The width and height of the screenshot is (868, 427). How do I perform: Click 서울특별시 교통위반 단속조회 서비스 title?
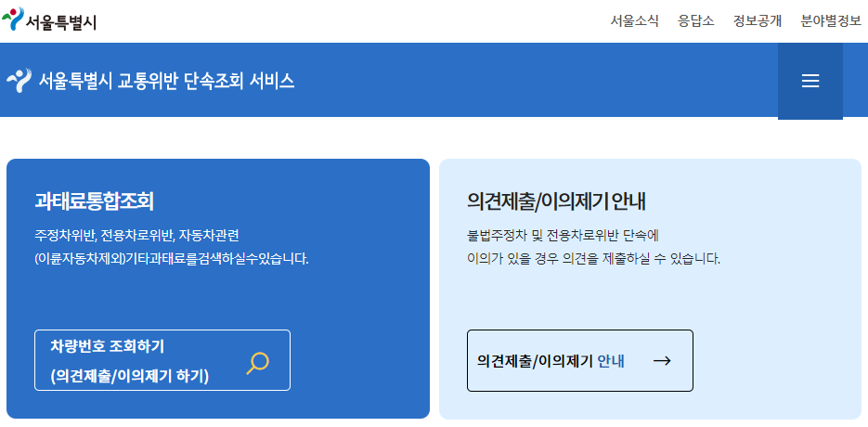166,82
